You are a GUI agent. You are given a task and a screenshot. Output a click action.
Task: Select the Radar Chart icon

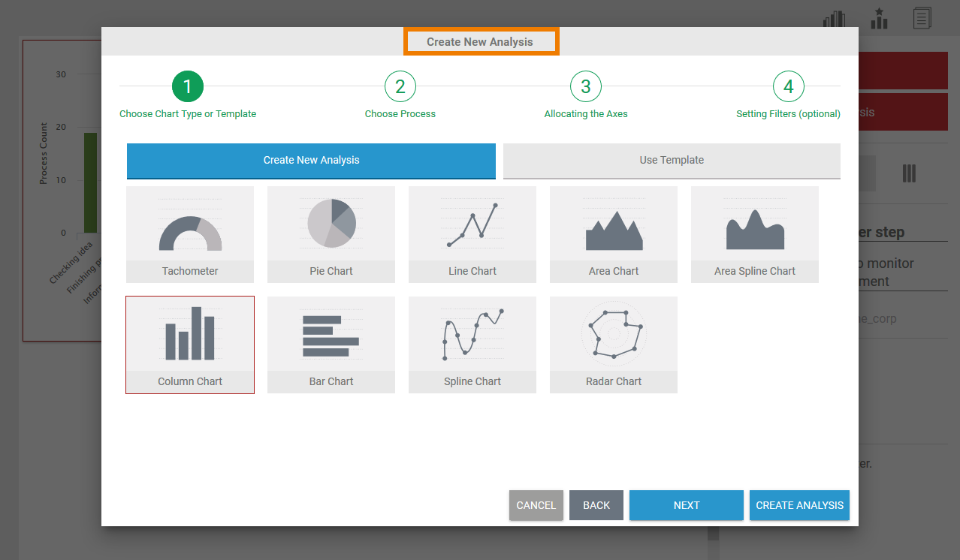[x=614, y=345]
